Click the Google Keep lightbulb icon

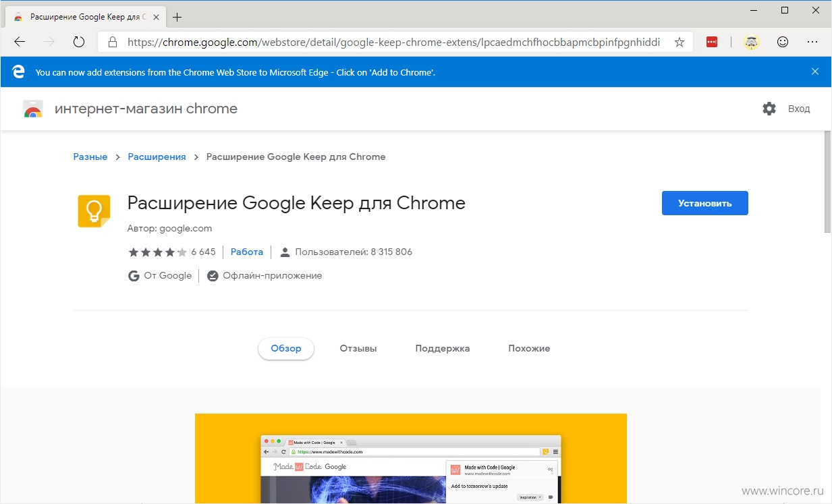pos(94,211)
